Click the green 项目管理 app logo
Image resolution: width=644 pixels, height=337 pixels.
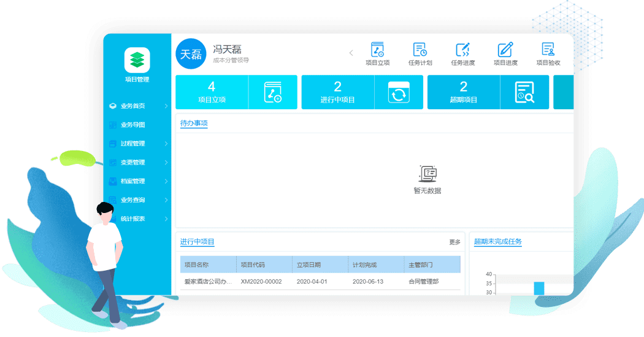click(137, 60)
